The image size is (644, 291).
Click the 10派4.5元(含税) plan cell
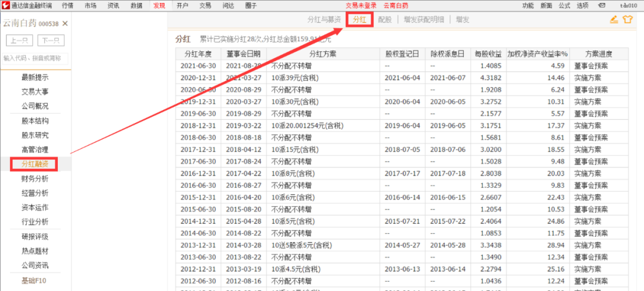pos(323,270)
